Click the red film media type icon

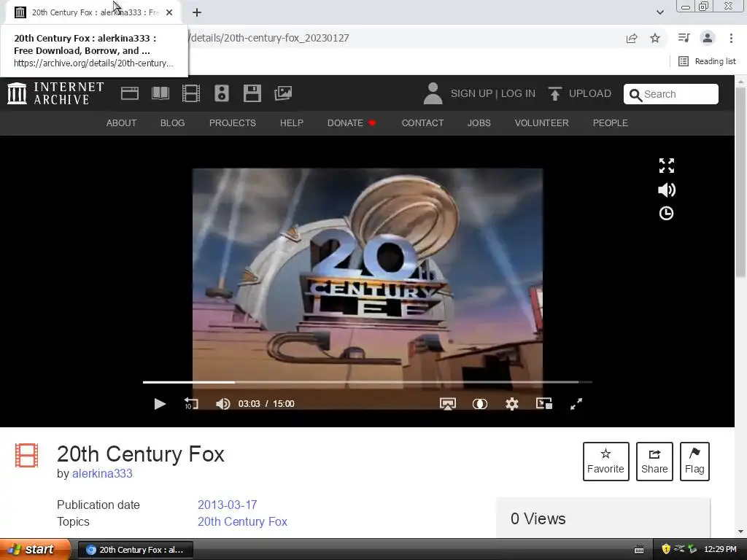tap(26, 455)
